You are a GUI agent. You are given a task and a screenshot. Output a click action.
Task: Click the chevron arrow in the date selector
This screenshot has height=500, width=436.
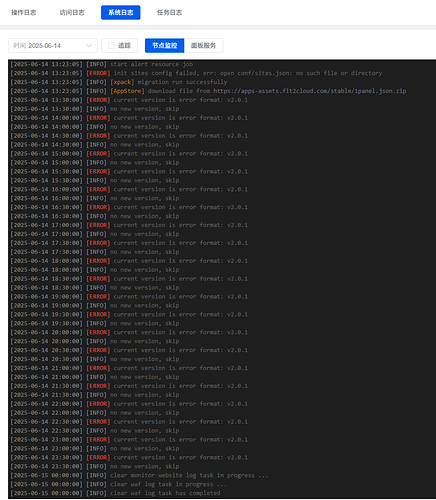click(x=89, y=46)
